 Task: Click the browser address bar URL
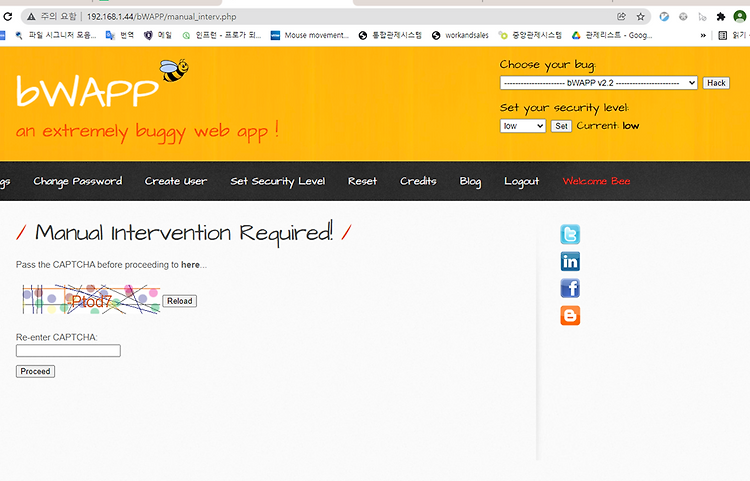[162, 17]
